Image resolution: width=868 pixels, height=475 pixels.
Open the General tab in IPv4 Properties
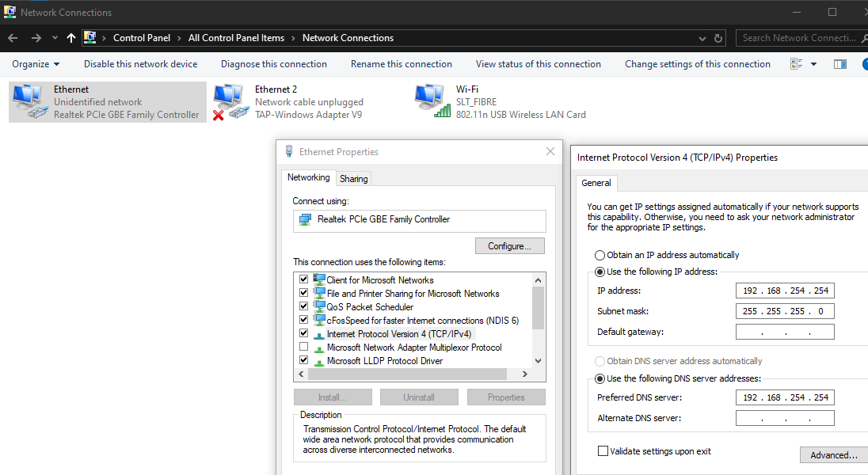coord(596,183)
